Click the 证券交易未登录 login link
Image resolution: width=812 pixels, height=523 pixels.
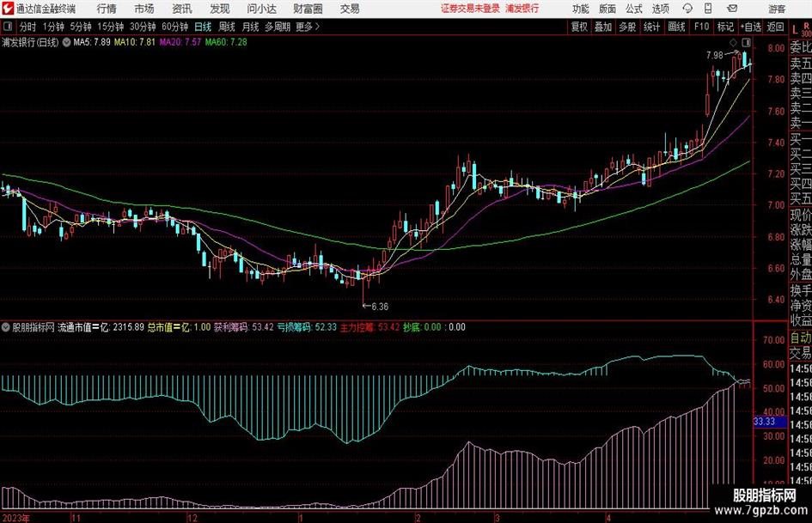click(470, 9)
